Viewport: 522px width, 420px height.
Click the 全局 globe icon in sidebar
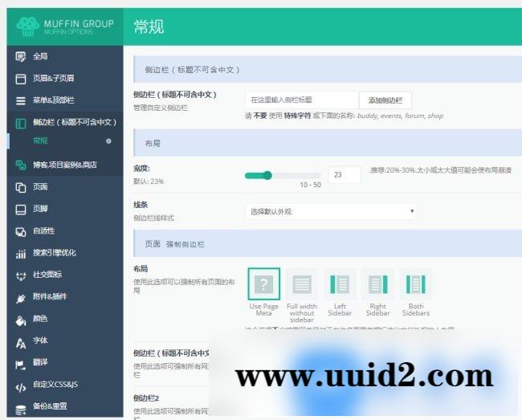point(21,56)
